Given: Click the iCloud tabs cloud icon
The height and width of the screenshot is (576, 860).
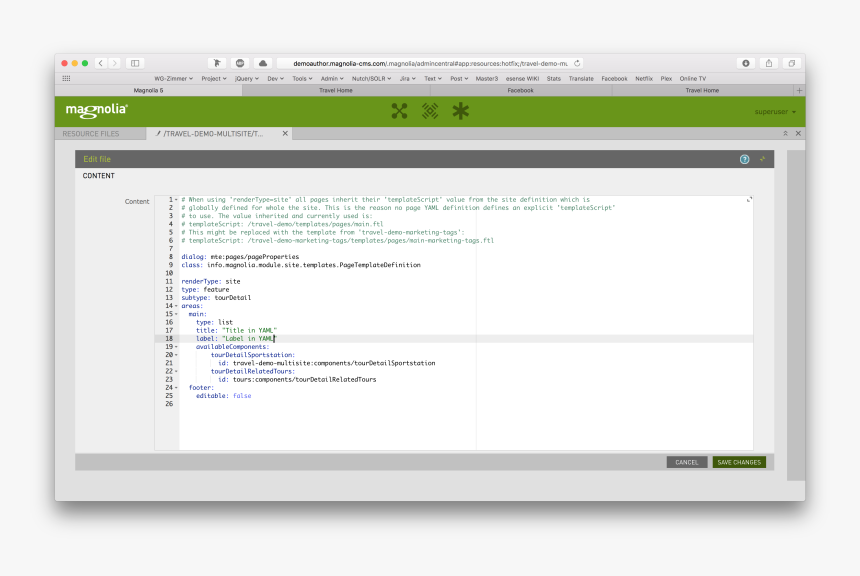Looking at the screenshot, I should click(263, 63).
